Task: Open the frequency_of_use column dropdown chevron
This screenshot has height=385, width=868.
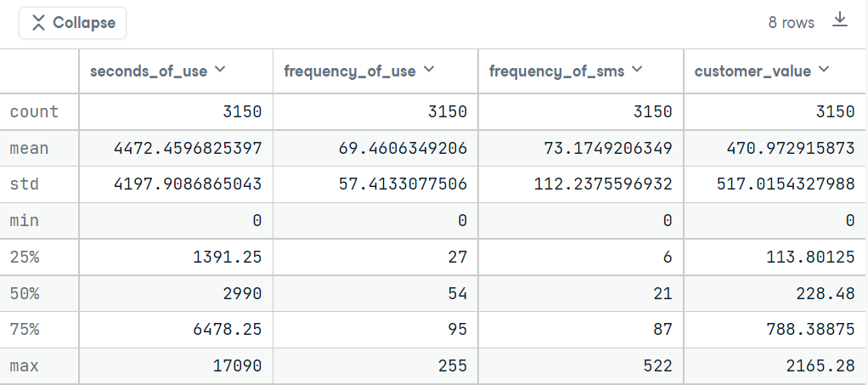Action: pyautogui.click(x=428, y=69)
